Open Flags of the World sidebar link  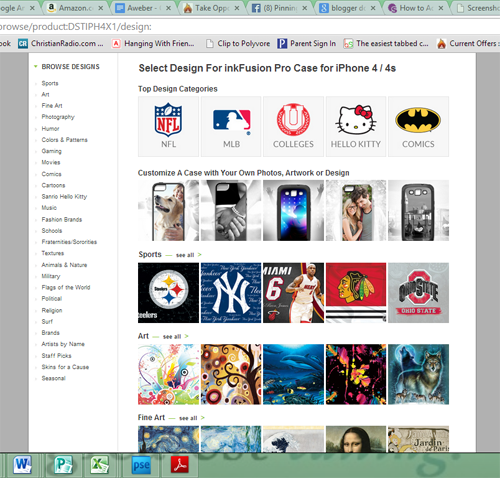[66, 287]
